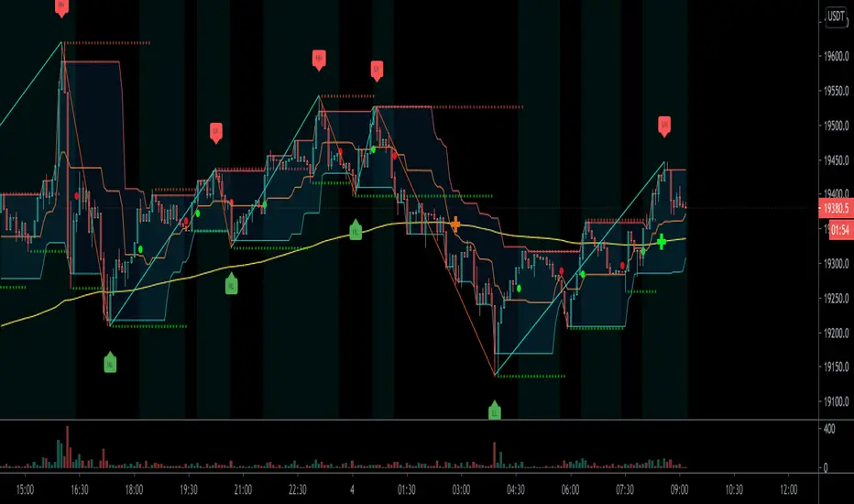Click the 18:00 time axis label
Image resolution: width=854 pixels, height=504 pixels.
pos(134,490)
